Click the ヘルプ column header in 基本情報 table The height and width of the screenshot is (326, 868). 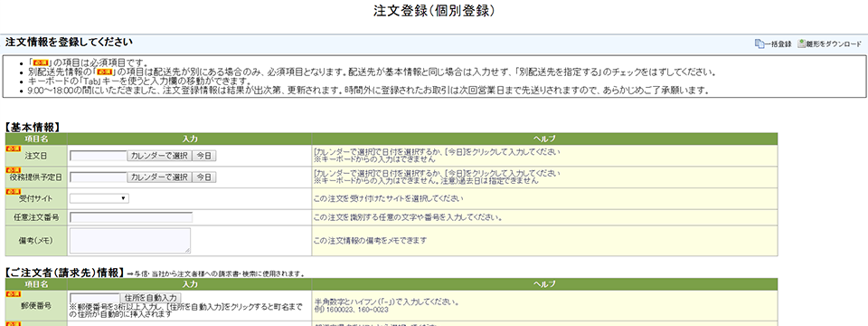click(544, 139)
